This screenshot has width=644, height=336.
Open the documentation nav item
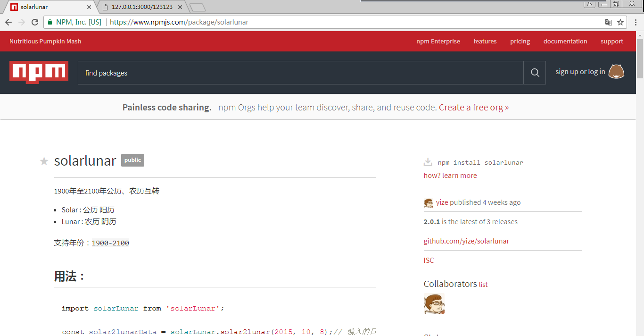tap(565, 42)
